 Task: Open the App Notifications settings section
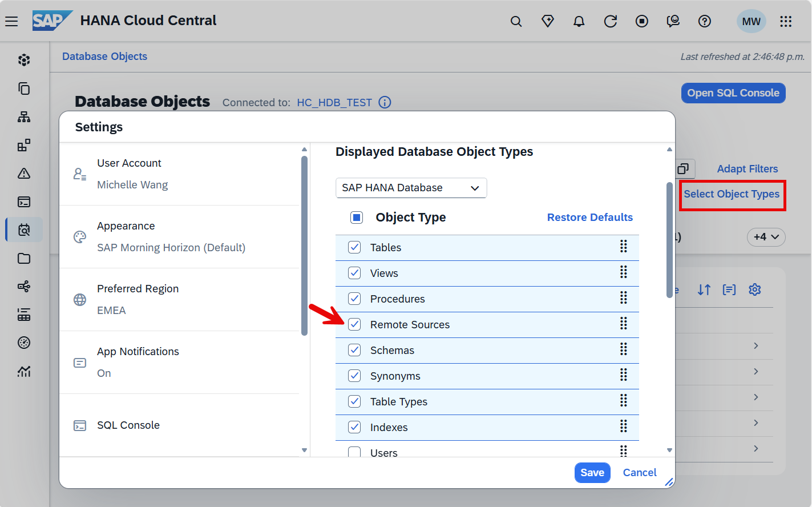pyautogui.click(x=179, y=363)
